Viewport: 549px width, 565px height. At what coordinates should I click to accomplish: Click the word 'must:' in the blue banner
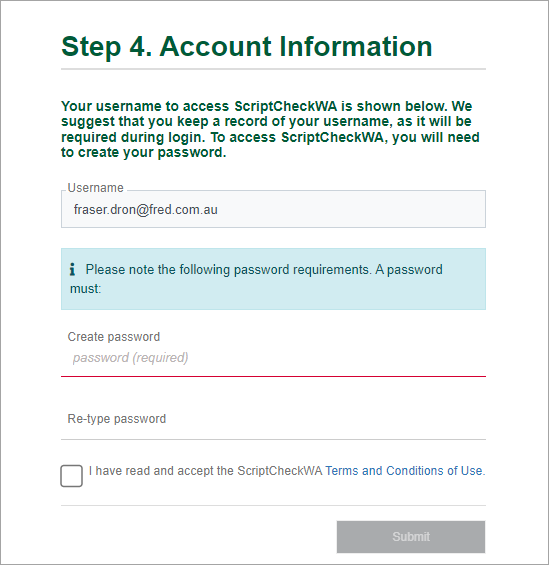click(86, 289)
